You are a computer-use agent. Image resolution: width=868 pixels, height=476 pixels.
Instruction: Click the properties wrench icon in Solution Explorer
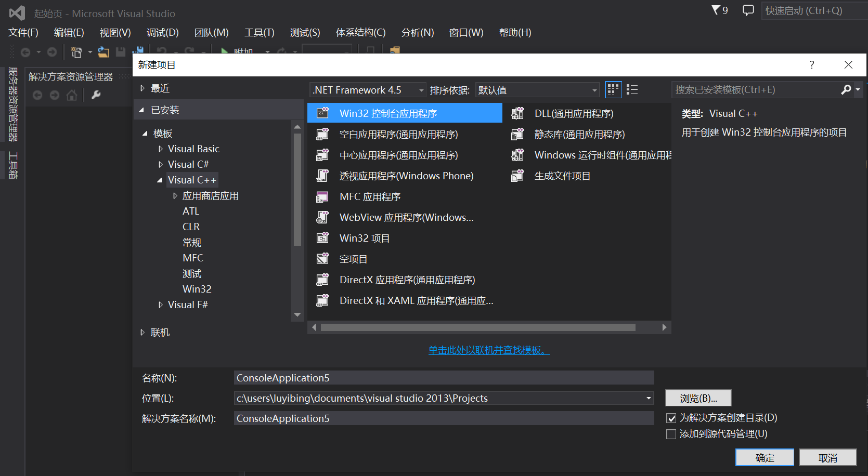[x=96, y=95]
